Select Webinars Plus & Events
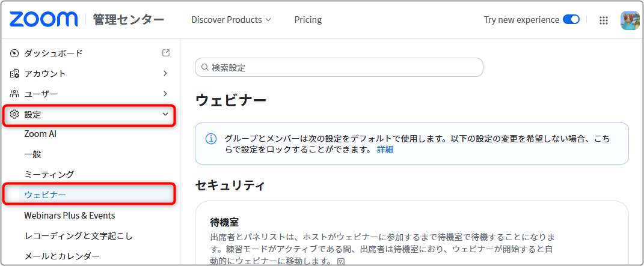 click(69, 215)
